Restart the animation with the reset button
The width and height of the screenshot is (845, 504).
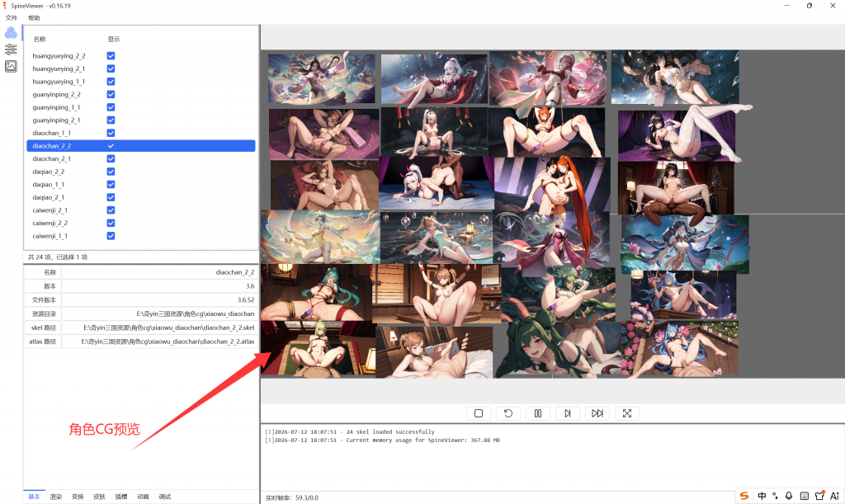click(508, 413)
